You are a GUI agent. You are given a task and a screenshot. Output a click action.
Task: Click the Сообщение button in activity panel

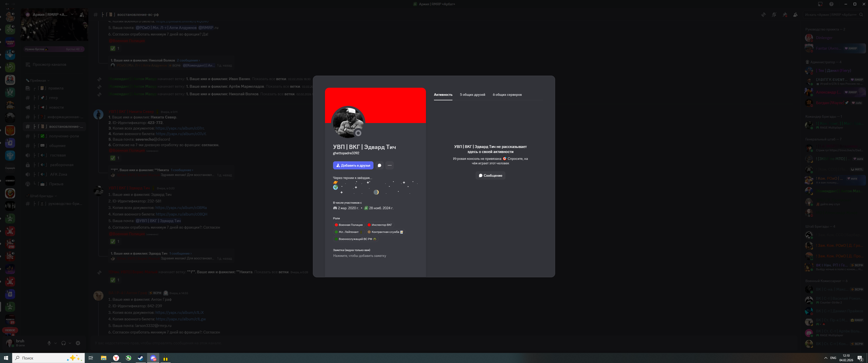coord(490,175)
